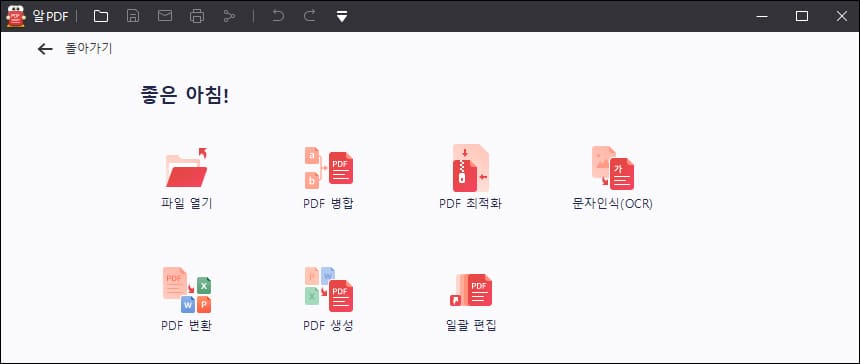The width and height of the screenshot is (860, 364).
Task: Select the PDF 변환 label
Action: pos(186,326)
